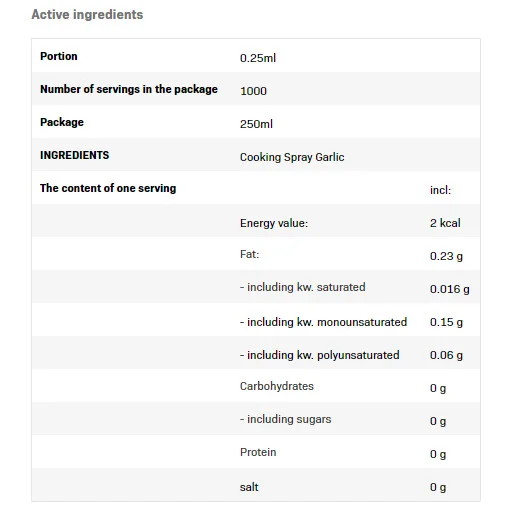Click the Active ingredients heading
This screenshot has height=512, width=512.
point(87,15)
